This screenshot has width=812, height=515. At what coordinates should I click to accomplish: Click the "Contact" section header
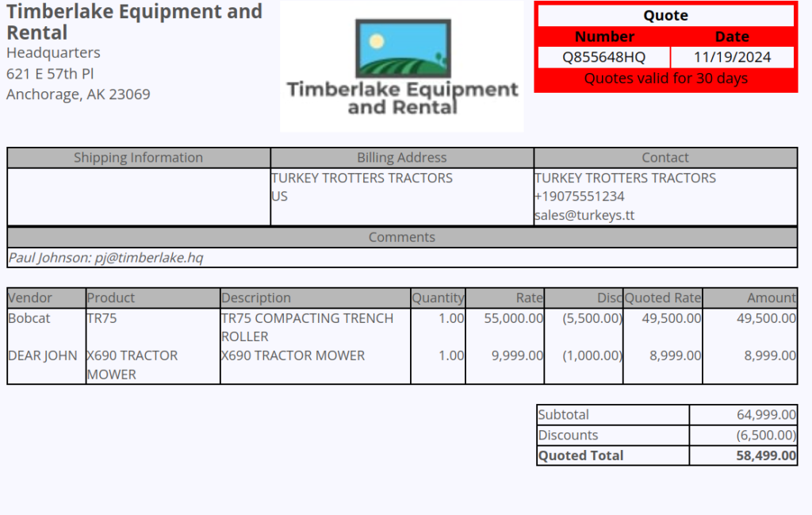pyautogui.click(x=665, y=157)
